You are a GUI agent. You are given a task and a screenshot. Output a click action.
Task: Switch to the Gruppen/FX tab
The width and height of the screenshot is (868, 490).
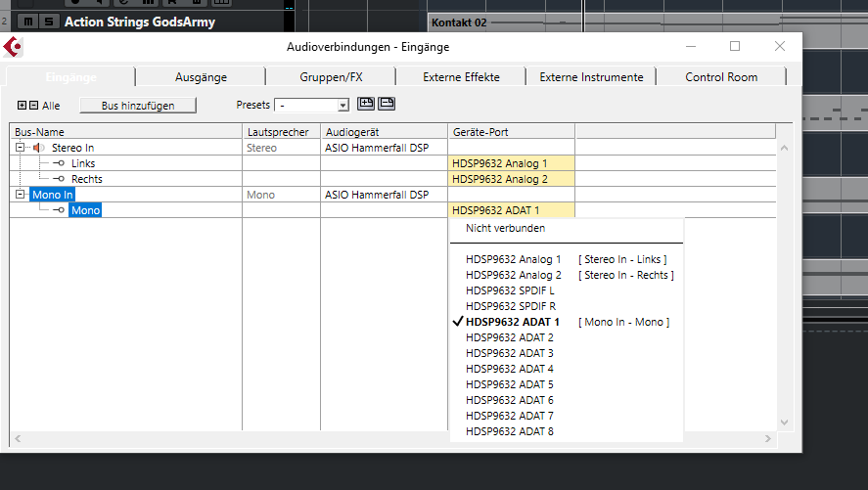[331, 77]
